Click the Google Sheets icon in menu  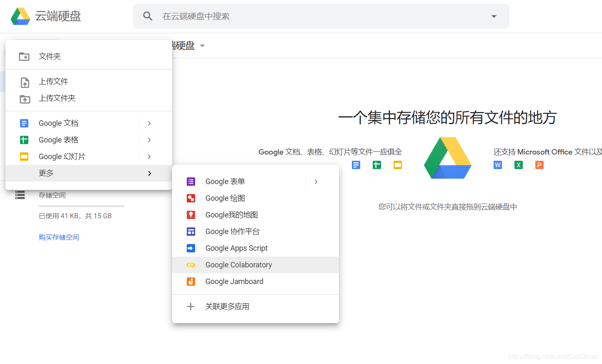24,140
